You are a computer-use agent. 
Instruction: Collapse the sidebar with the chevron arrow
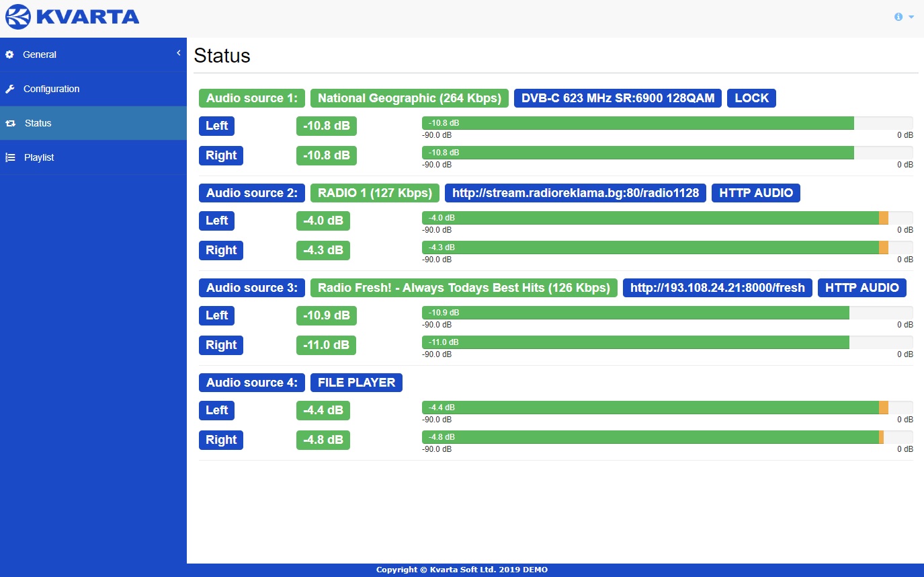click(179, 52)
